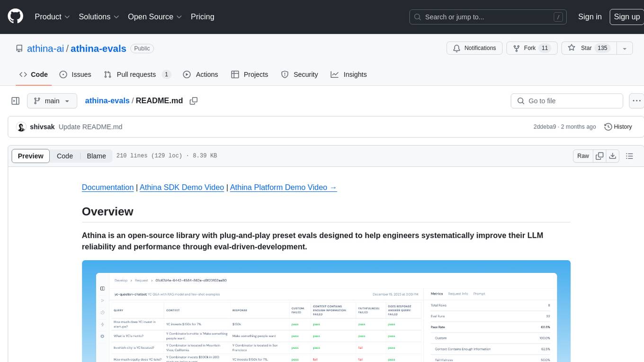Screen dimensions: 644x362
Task: Go to the Pricing page
Action: click(x=202, y=17)
